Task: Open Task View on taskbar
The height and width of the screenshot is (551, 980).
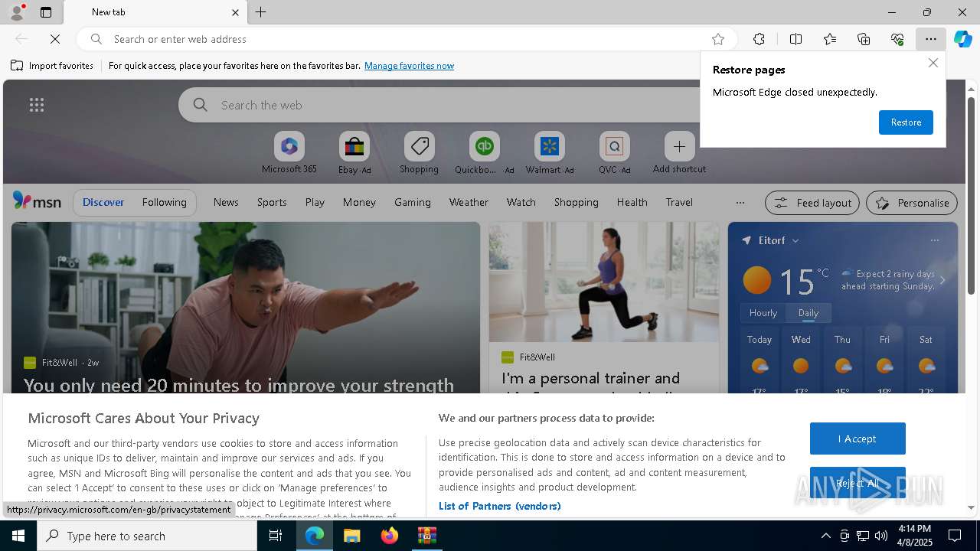Action: coord(276,536)
